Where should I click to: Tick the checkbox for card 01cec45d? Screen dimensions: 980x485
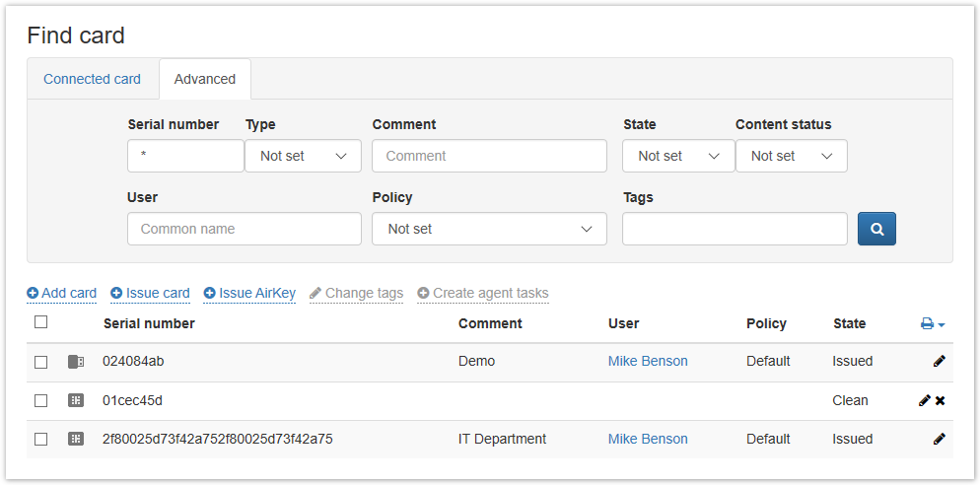coord(40,400)
